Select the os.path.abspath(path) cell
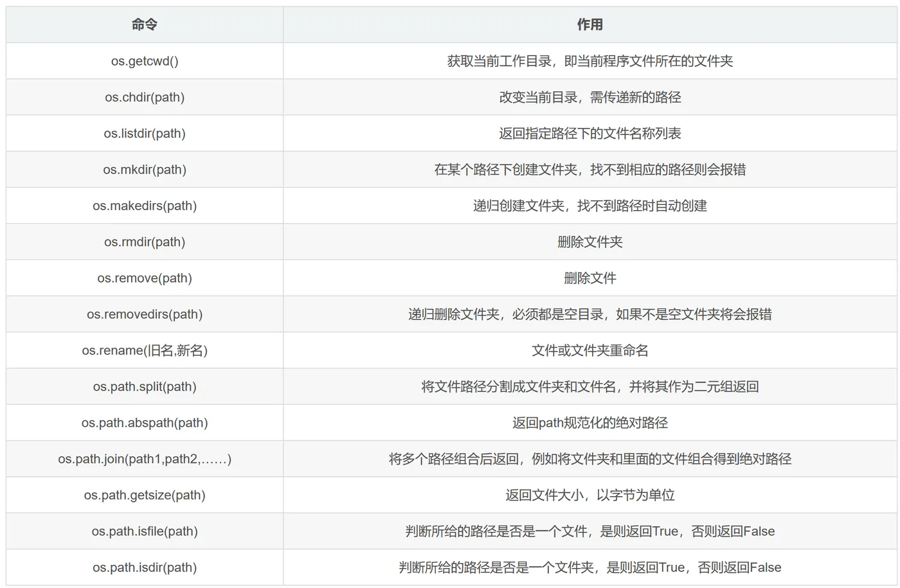 click(x=145, y=423)
